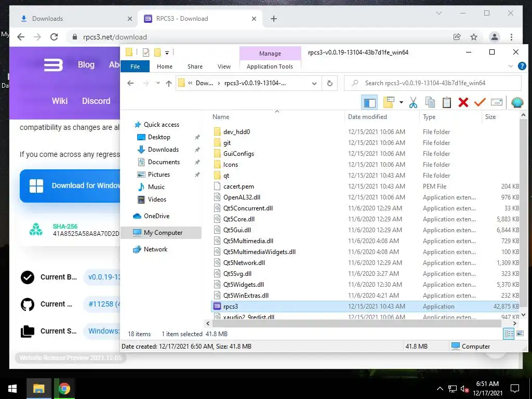Switch to large thumbnails view button

520,334
